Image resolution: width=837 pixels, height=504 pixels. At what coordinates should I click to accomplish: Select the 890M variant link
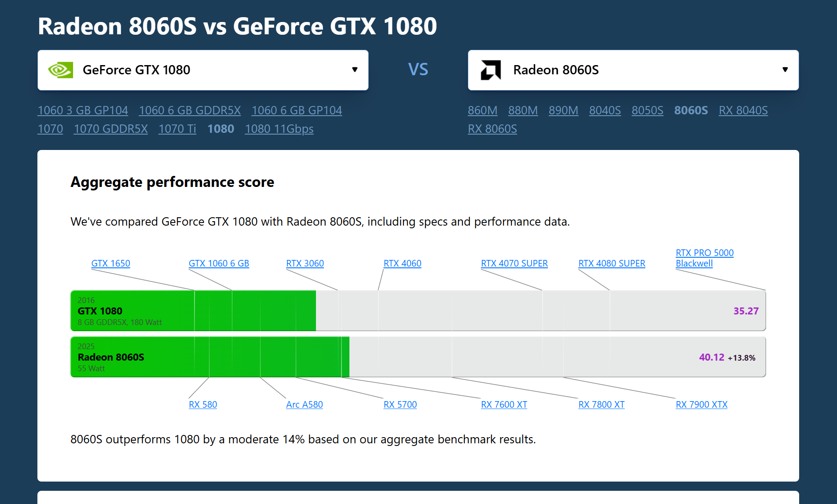click(563, 110)
